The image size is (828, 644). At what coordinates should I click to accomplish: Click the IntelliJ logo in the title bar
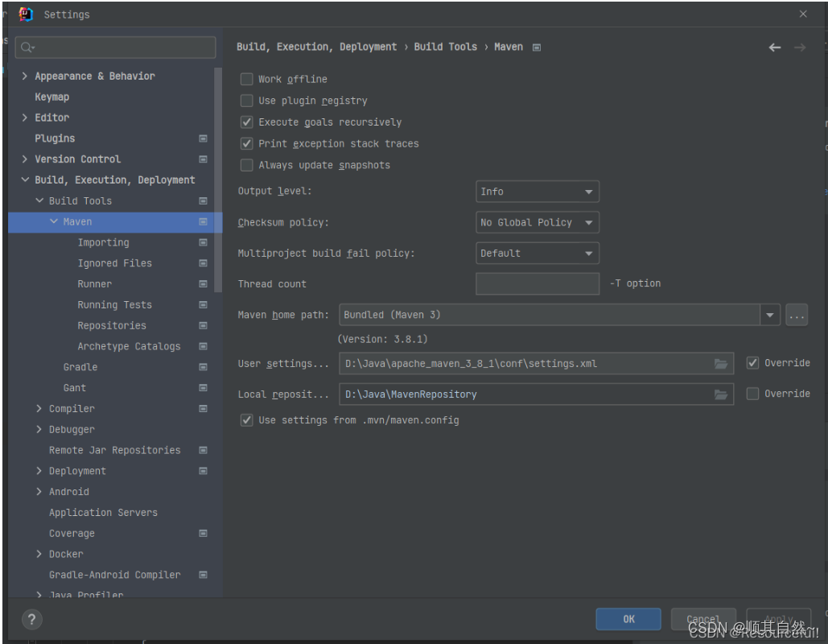click(x=26, y=14)
